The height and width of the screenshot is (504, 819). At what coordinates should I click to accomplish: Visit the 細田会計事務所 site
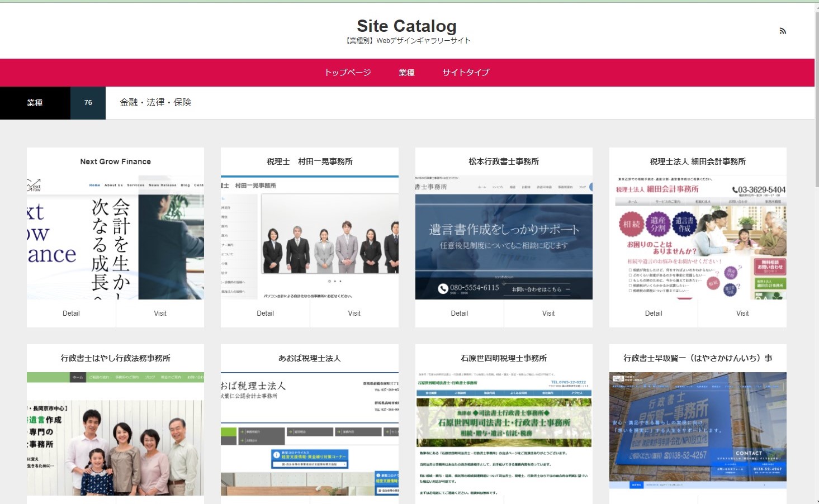point(742,313)
